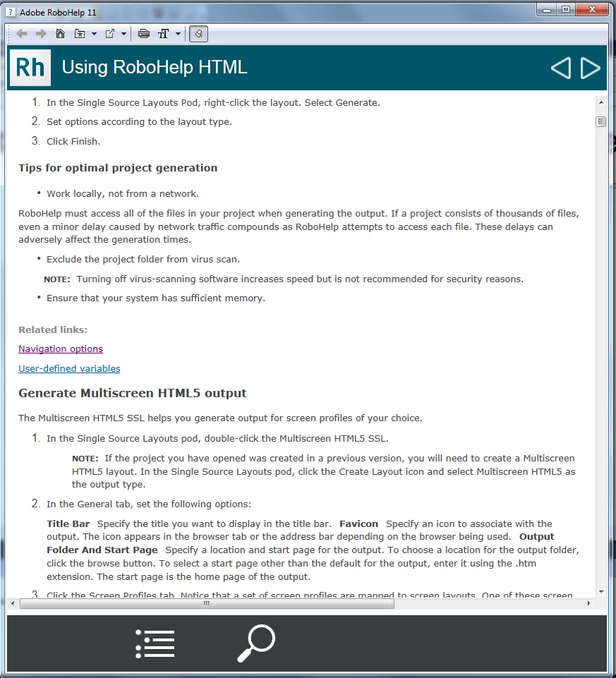Viewport: 616px width, 678px height.
Task: Open the text size dropdown arrow
Action: pos(178,34)
